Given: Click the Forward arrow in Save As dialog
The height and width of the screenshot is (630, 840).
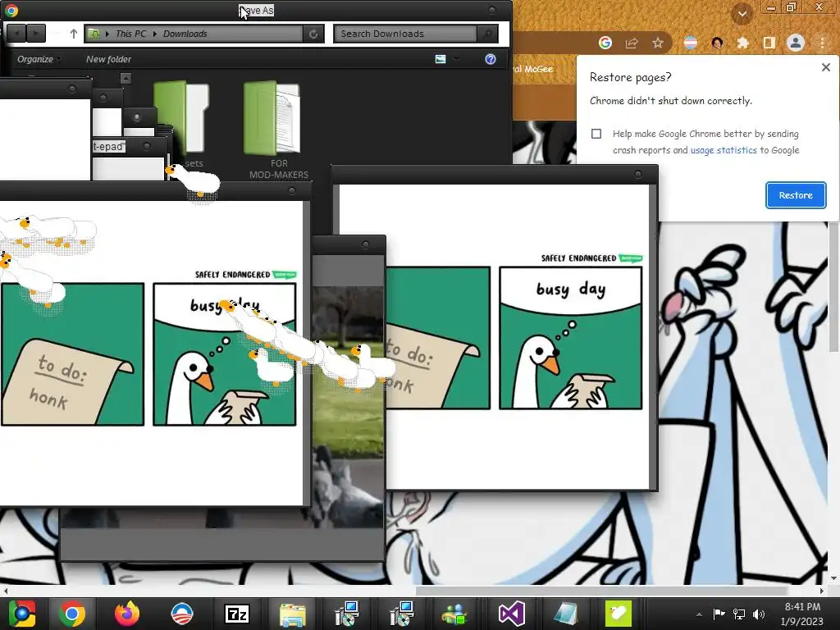Looking at the screenshot, I should (x=35, y=33).
